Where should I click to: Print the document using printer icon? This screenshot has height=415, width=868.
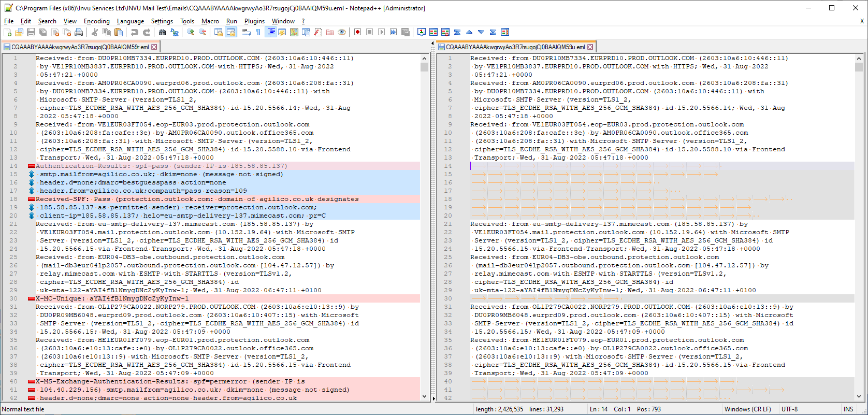click(x=79, y=32)
